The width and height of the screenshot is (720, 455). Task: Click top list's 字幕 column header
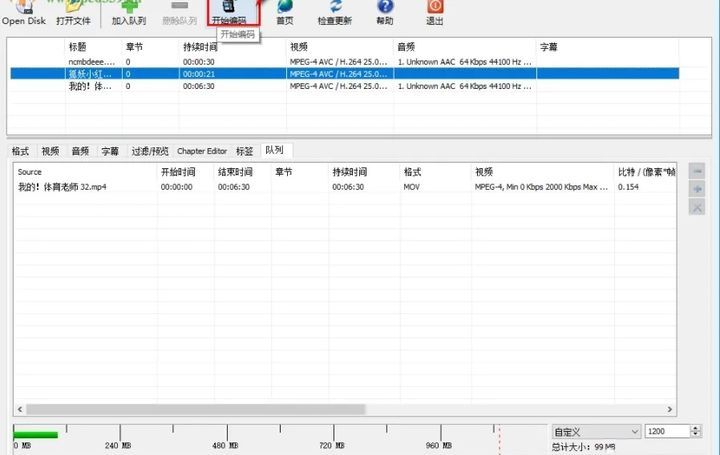[548, 47]
